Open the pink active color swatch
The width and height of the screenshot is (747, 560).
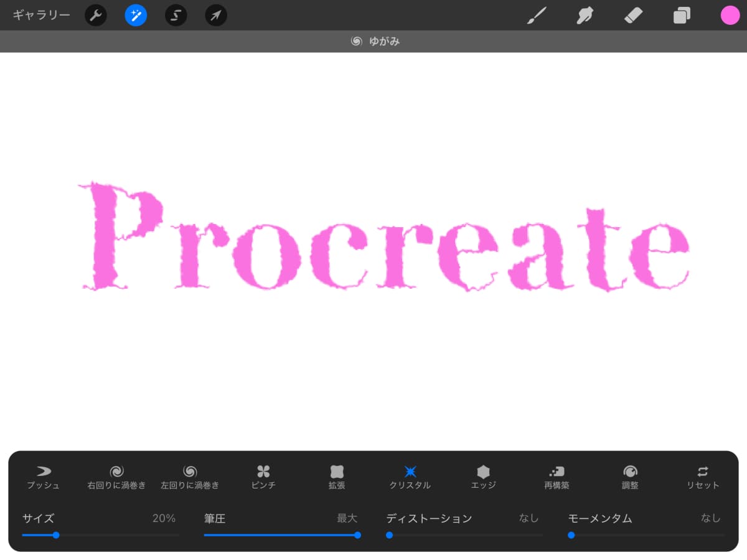click(x=730, y=15)
